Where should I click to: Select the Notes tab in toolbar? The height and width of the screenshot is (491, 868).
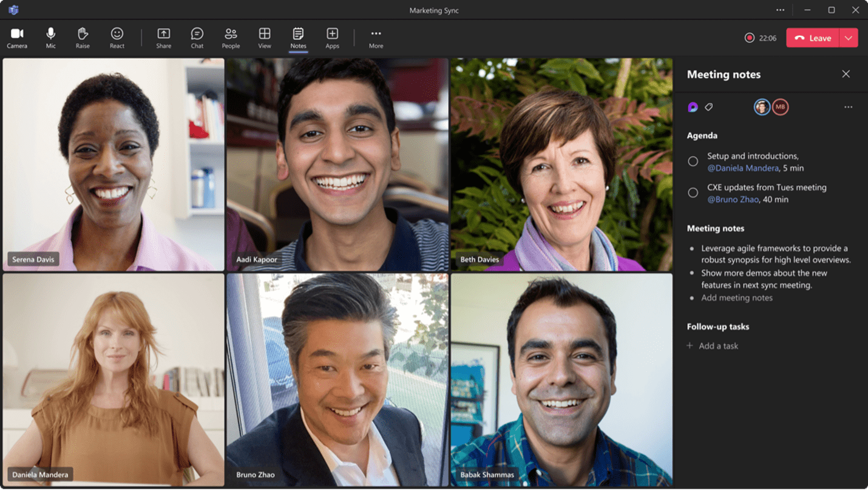click(298, 38)
